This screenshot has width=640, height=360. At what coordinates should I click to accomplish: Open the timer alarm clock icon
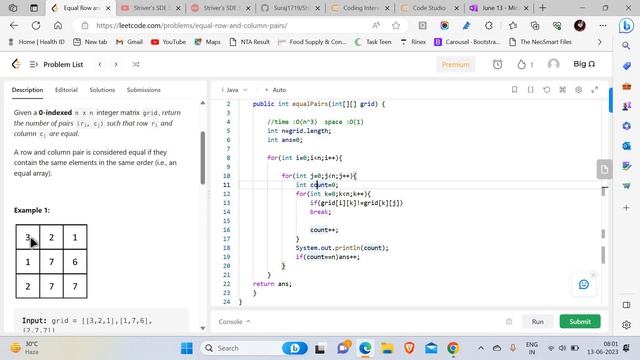point(497,64)
